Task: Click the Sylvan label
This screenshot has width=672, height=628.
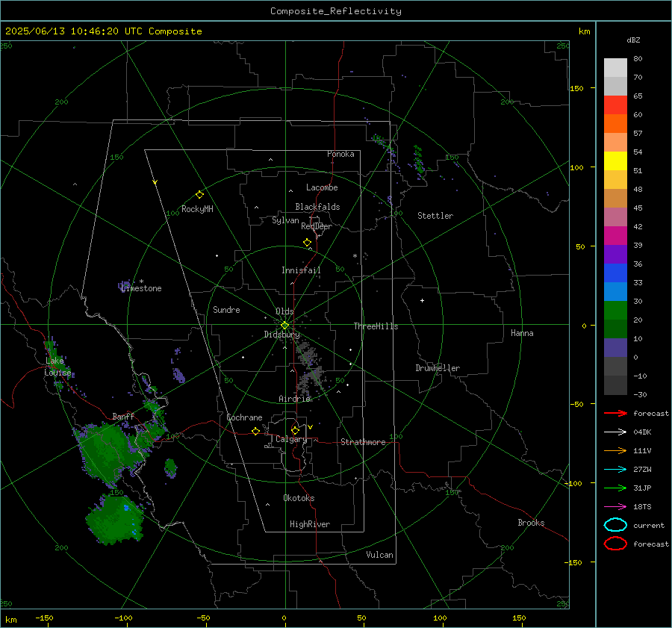Action: click(285, 220)
